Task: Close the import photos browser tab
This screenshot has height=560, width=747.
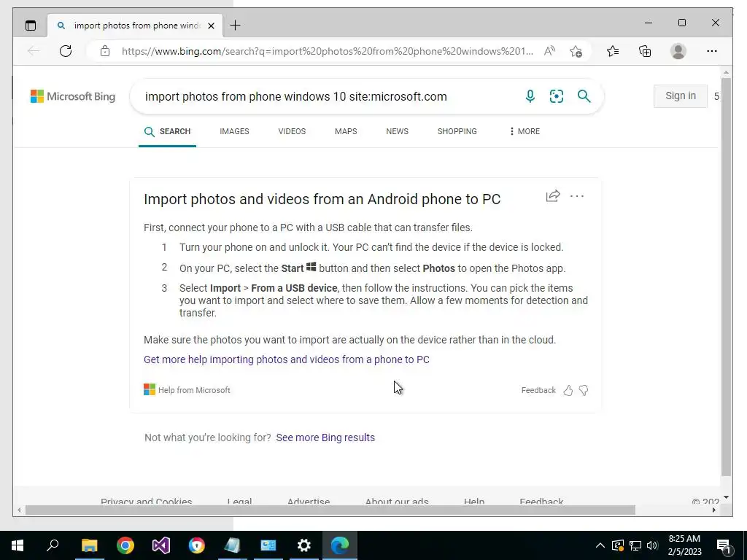Action: click(x=212, y=26)
